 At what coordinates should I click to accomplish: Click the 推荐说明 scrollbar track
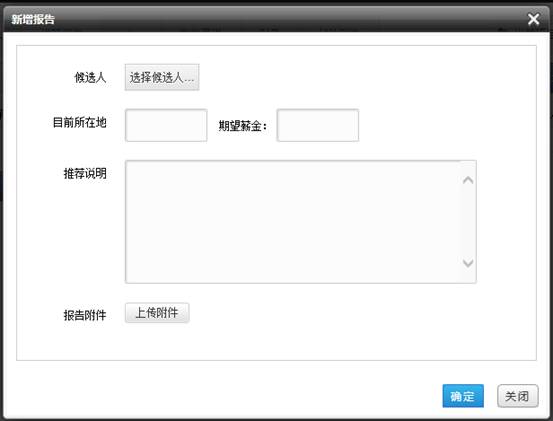[468, 222]
